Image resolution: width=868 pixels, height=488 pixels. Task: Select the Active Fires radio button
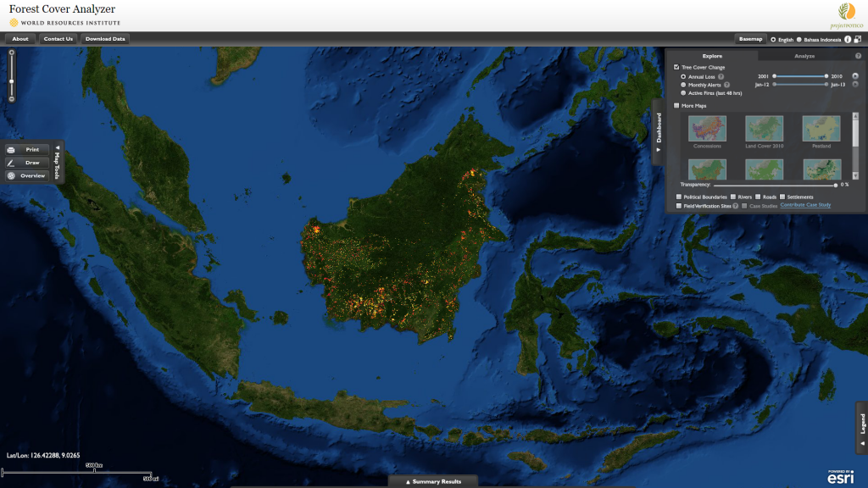coord(684,93)
